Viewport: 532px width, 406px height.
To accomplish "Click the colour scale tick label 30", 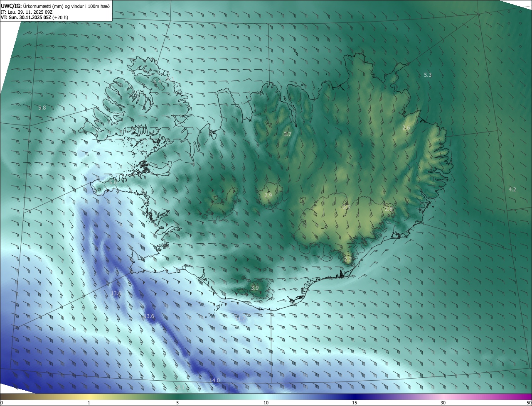I will [x=443, y=403].
